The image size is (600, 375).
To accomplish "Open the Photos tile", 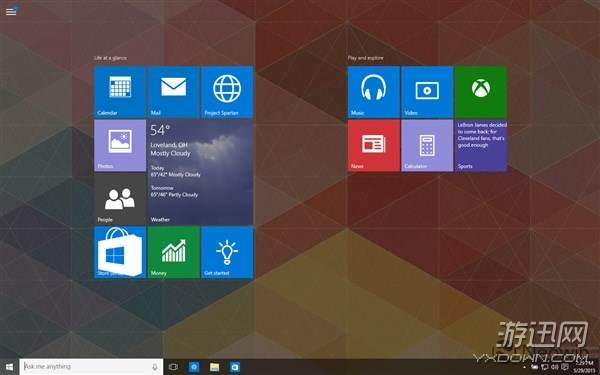I will (120, 145).
